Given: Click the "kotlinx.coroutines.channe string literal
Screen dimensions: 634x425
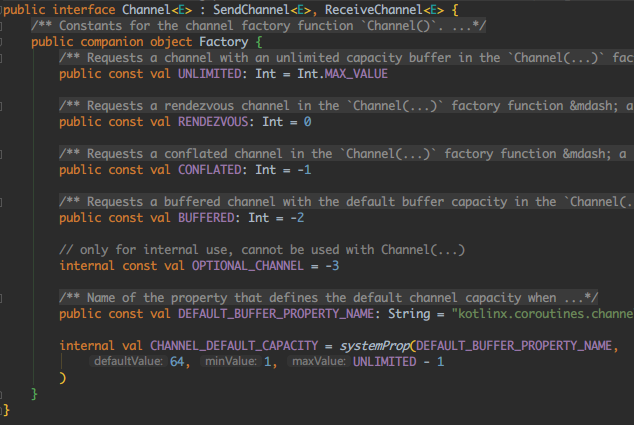Looking at the screenshot, I should tap(543, 314).
